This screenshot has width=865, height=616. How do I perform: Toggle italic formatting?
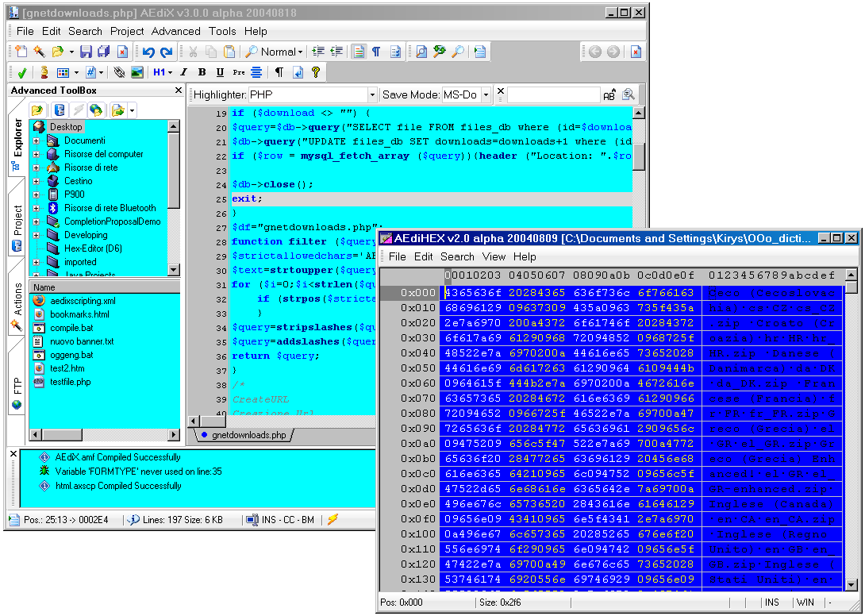click(183, 72)
